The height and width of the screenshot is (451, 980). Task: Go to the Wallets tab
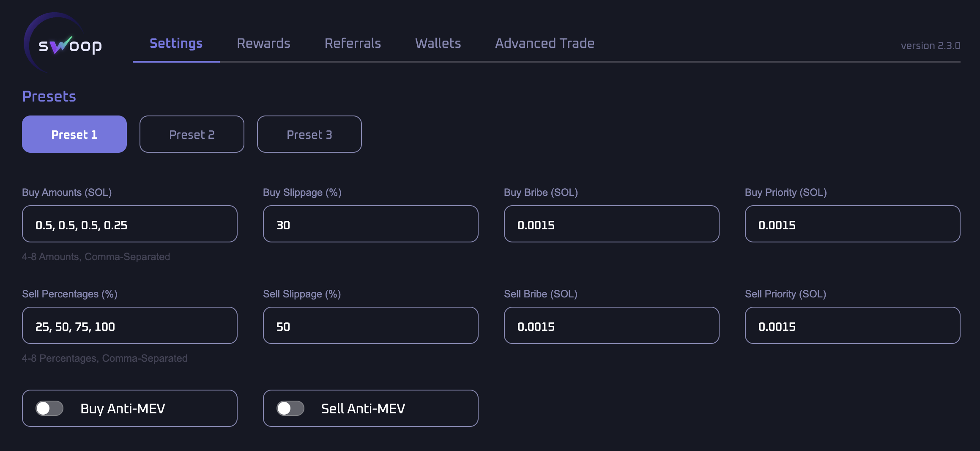(x=438, y=43)
